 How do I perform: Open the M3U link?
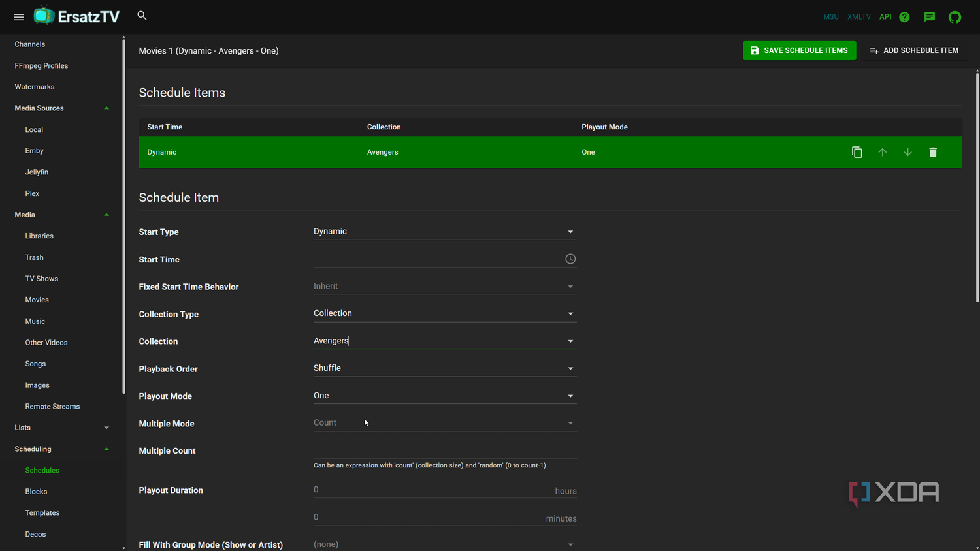pyautogui.click(x=831, y=17)
